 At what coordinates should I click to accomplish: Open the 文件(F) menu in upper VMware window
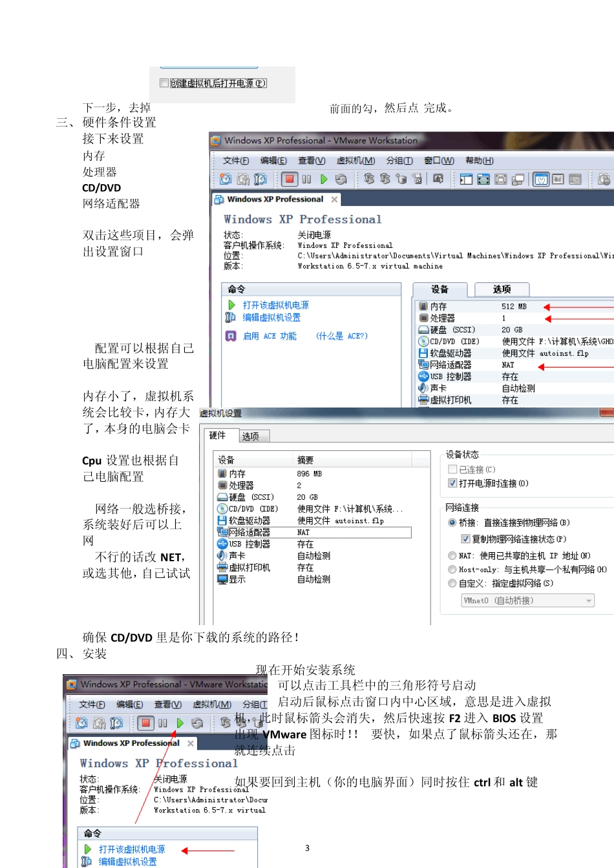click(236, 160)
